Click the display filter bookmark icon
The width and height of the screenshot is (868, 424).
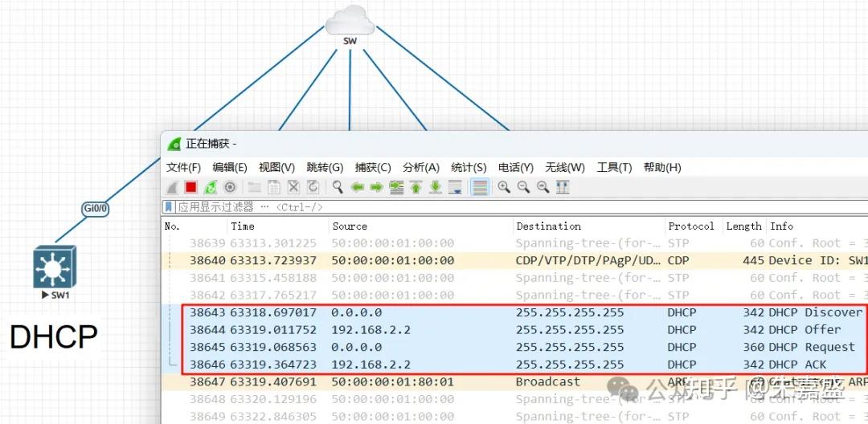tap(168, 207)
